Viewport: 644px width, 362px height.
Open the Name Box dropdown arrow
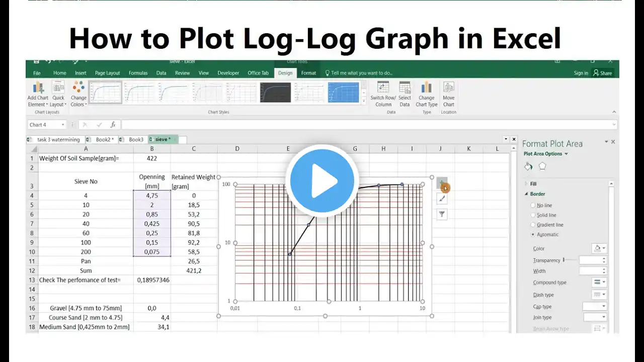pos(63,125)
